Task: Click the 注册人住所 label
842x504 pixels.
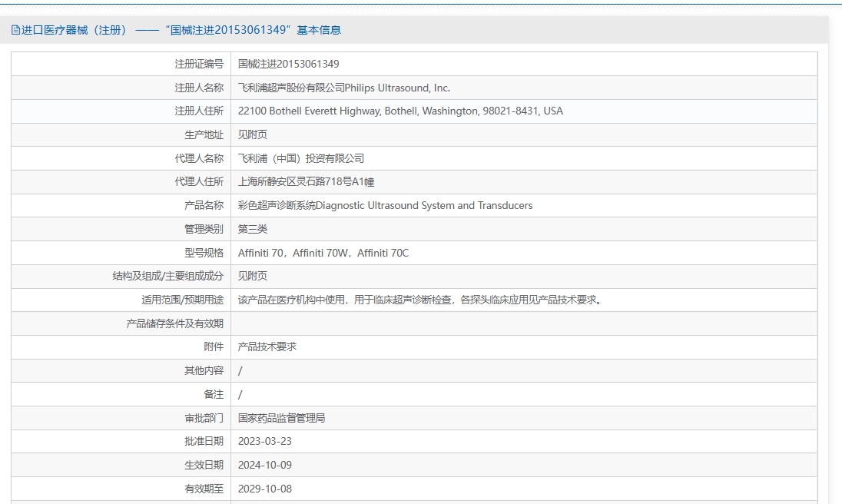Action: click(199, 111)
